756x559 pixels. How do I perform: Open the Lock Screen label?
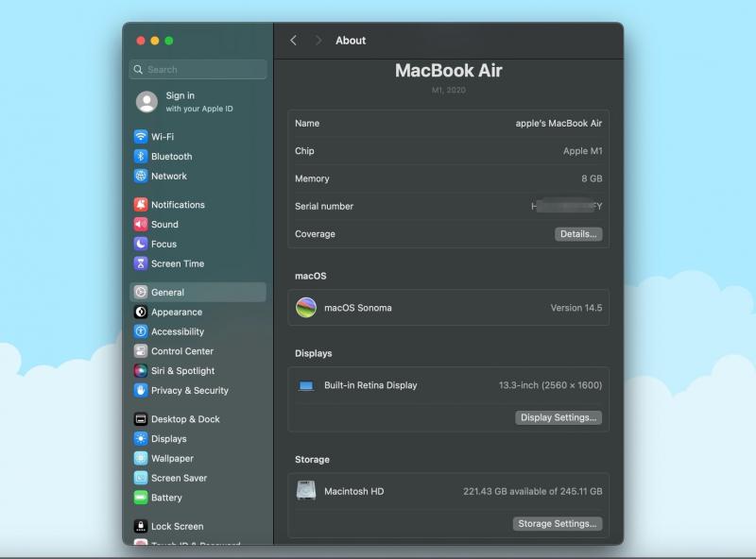click(177, 527)
